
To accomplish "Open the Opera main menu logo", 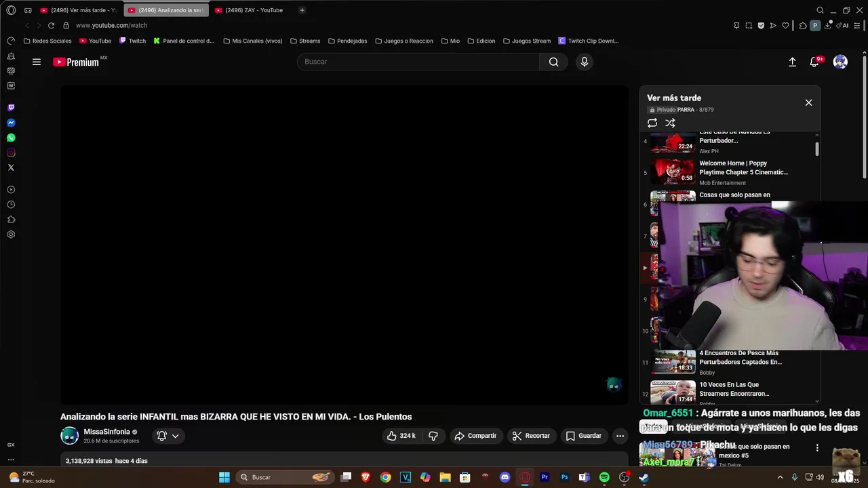I will click(x=11, y=10).
